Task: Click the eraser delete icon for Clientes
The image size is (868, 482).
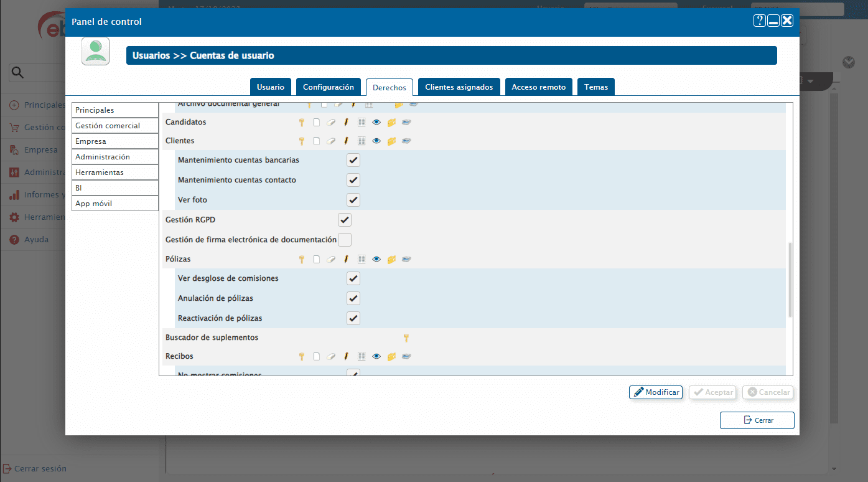Action: pos(332,141)
